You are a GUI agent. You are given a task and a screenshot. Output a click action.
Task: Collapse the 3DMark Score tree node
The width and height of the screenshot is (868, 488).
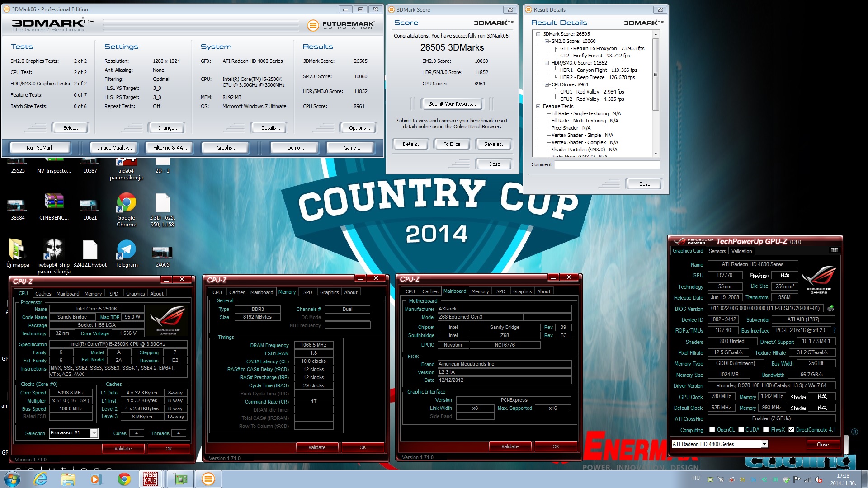pos(538,34)
